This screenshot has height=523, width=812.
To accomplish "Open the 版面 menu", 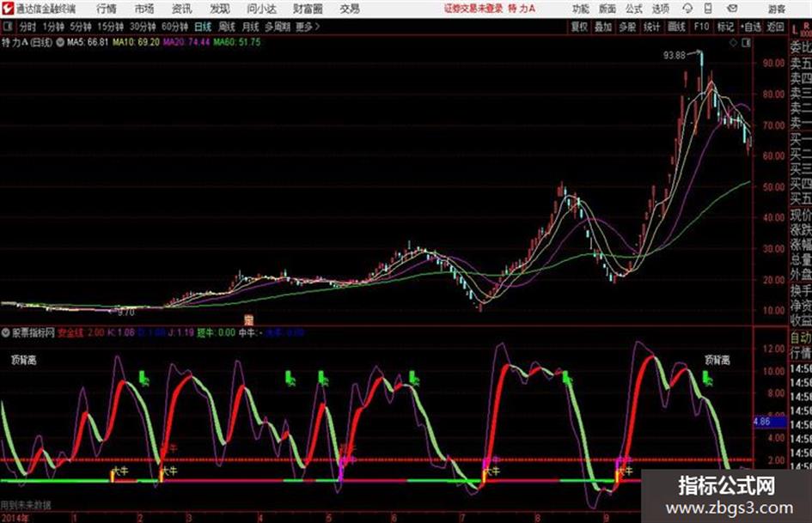I will click(x=607, y=9).
